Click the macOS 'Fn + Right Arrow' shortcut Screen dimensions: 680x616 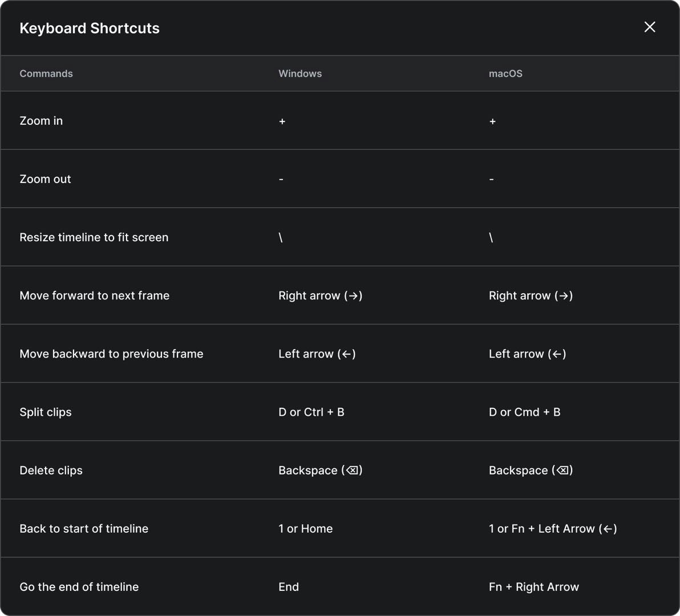pyautogui.click(x=534, y=587)
